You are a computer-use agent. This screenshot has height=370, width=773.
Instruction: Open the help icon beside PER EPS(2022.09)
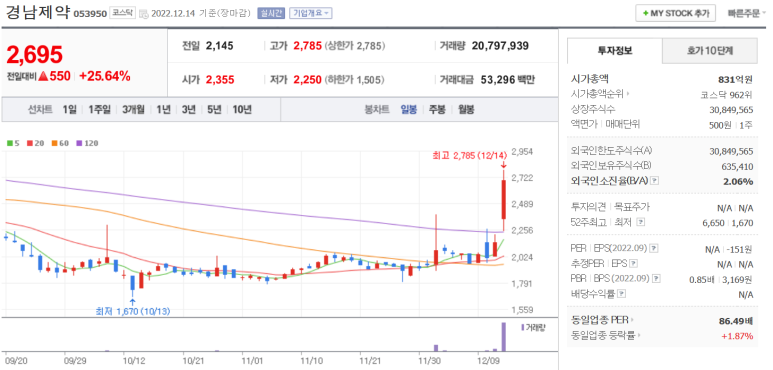click(x=654, y=248)
